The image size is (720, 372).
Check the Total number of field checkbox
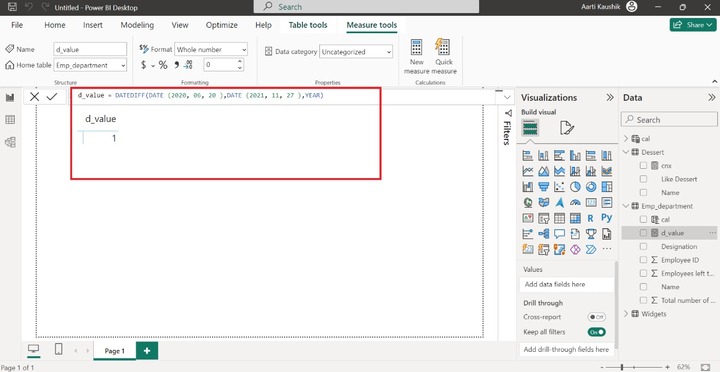click(643, 300)
